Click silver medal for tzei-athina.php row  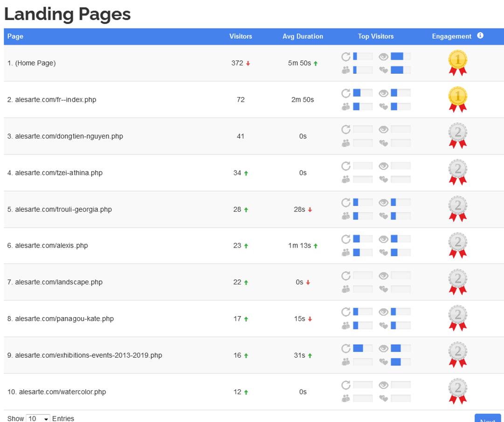(x=458, y=172)
